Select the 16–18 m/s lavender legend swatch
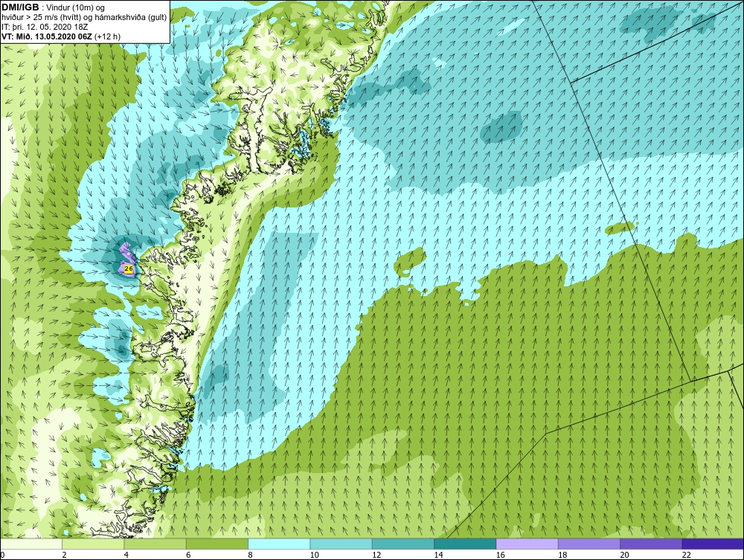Image resolution: width=744 pixels, height=560 pixels. tap(527, 544)
